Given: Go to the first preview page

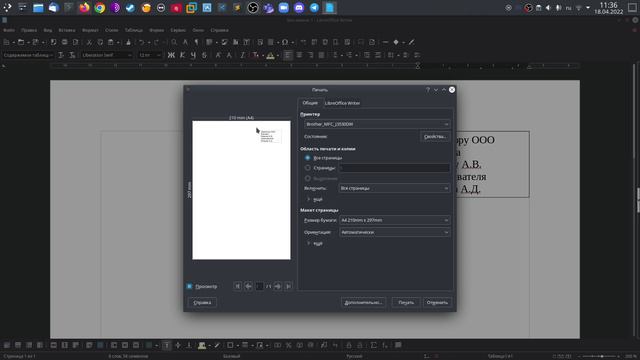Looking at the screenshot, I should click(238, 287).
